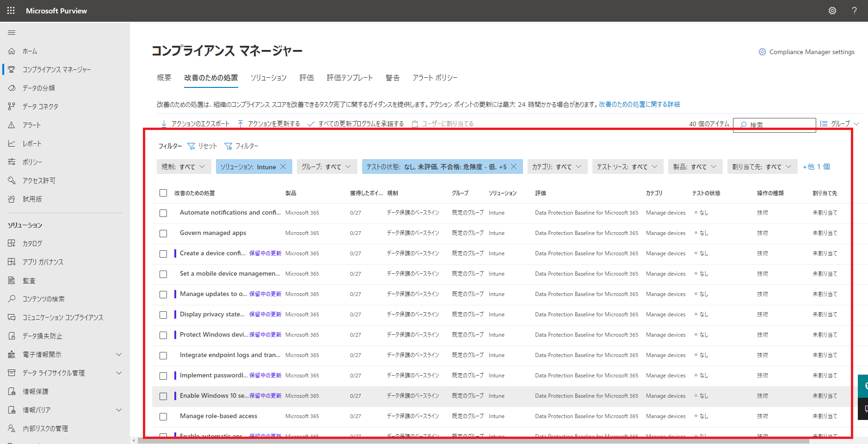Switch to the ソリューション tab
The height and width of the screenshot is (444, 868).
click(x=269, y=78)
